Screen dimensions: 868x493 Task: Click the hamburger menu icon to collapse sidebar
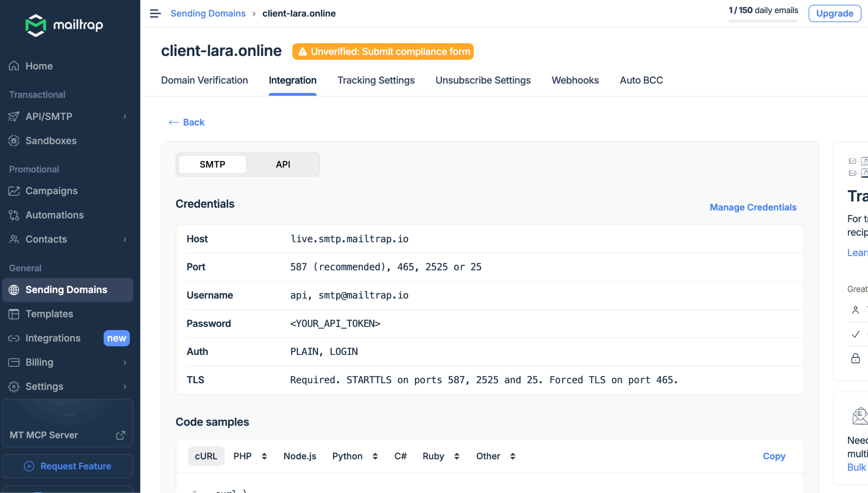(x=155, y=14)
